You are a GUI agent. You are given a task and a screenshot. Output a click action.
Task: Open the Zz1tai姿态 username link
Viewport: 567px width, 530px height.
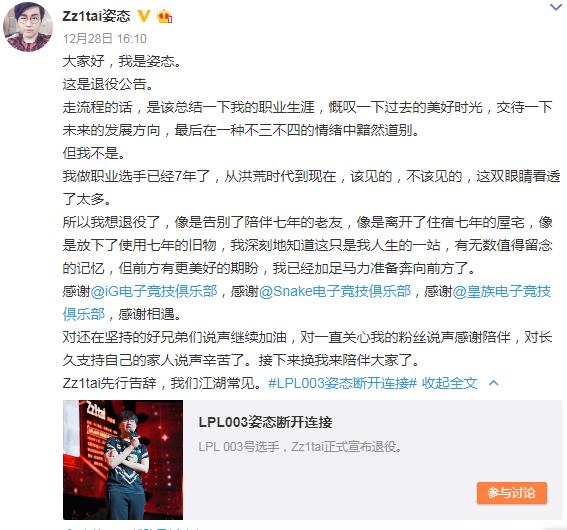coord(96,16)
